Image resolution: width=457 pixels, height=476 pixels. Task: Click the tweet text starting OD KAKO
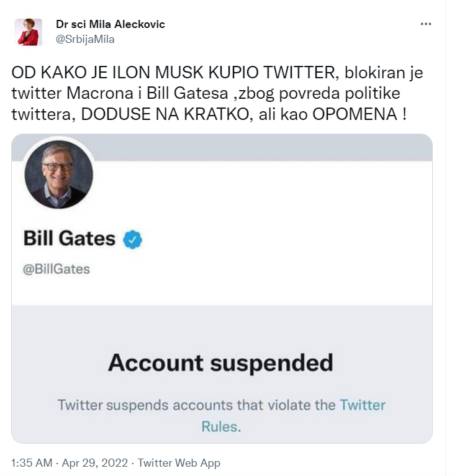click(217, 93)
